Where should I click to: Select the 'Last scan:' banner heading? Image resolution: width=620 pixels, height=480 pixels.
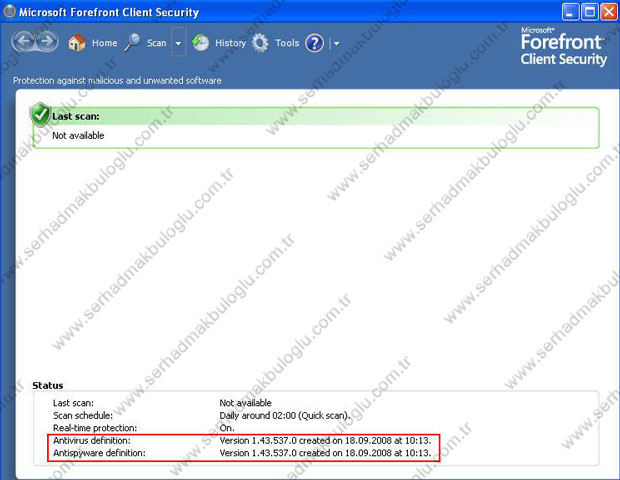(x=76, y=116)
